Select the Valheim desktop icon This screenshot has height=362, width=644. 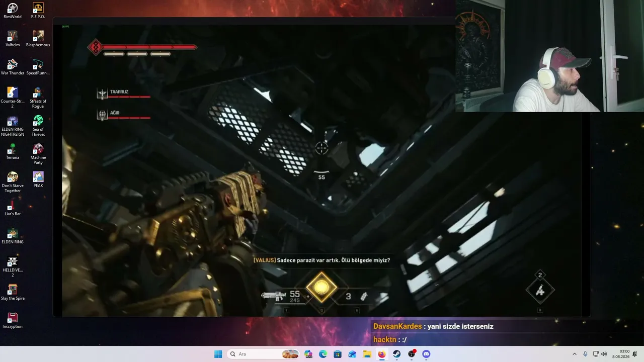13,39
